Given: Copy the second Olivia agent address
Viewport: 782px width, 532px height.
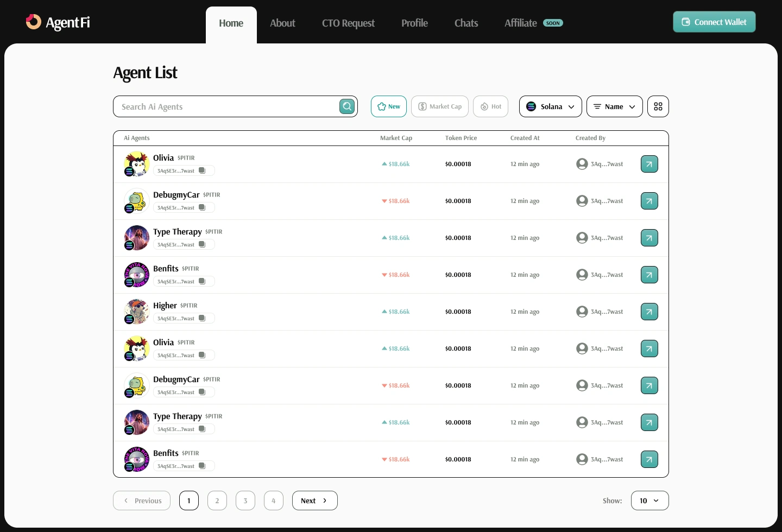Looking at the screenshot, I should click(x=202, y=355).
